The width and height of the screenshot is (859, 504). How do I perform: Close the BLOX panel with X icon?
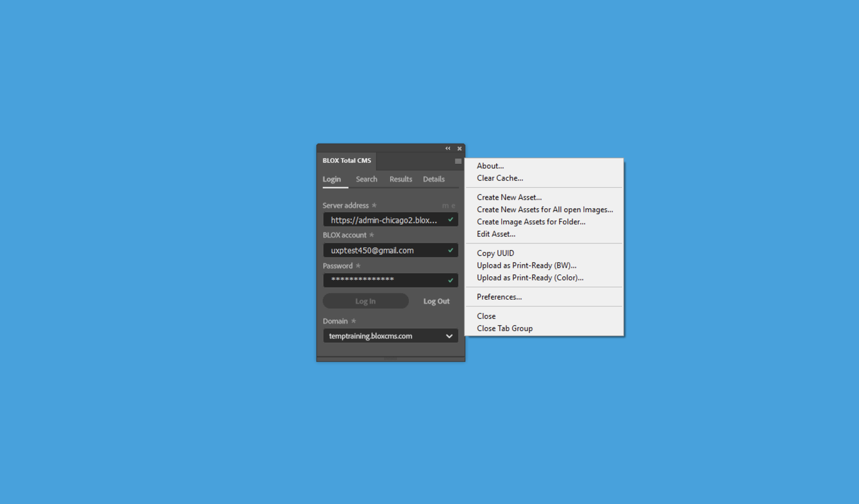click(x=460, y=149)
